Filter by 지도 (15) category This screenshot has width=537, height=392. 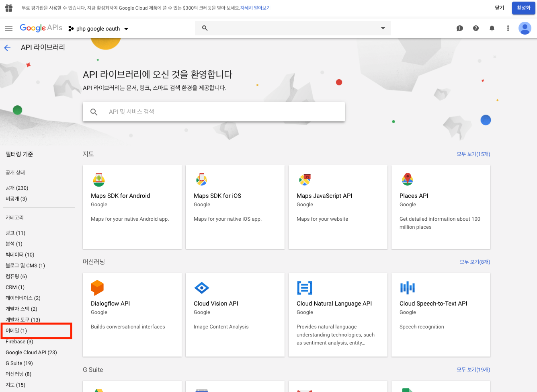(x=15, y=385)
